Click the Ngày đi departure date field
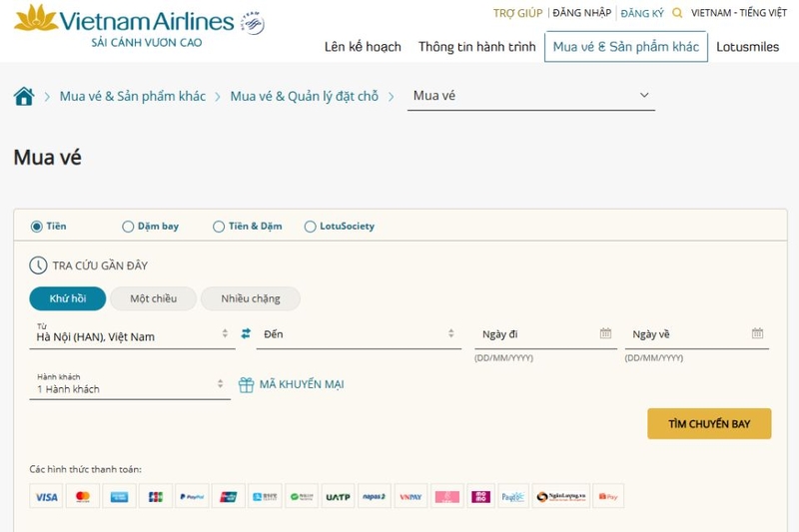Viewport: 799px width, 532px height. point(545,334)
